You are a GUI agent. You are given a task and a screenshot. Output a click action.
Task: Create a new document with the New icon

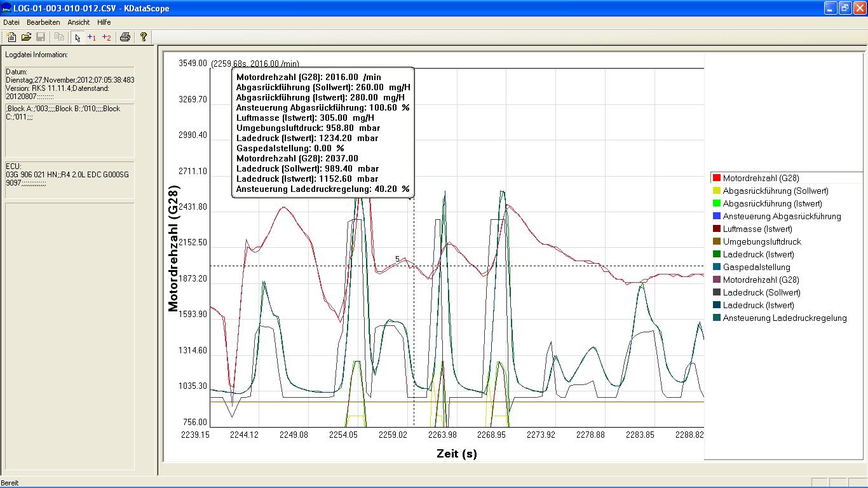(11, 37)
